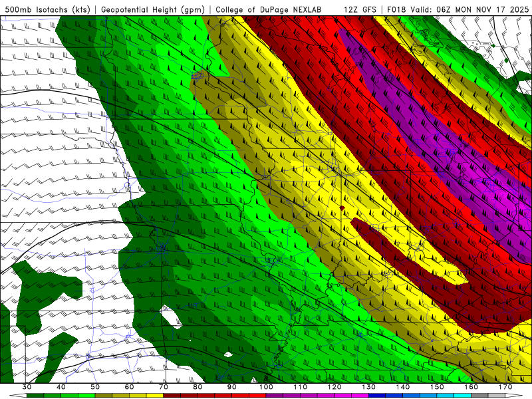Click the 40 label on the legend
Viewport: 532px width, 399px height.
point(61,387)
